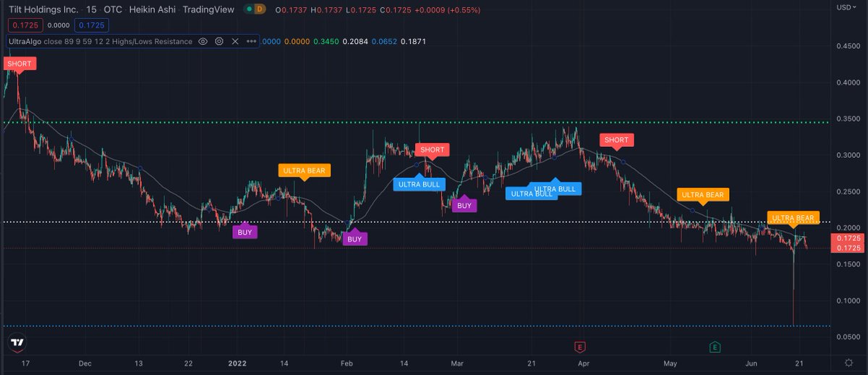Click the purple BUY label in early January
Image resolution: width=868 pixels, height=375 pixels.
[245, 232]
